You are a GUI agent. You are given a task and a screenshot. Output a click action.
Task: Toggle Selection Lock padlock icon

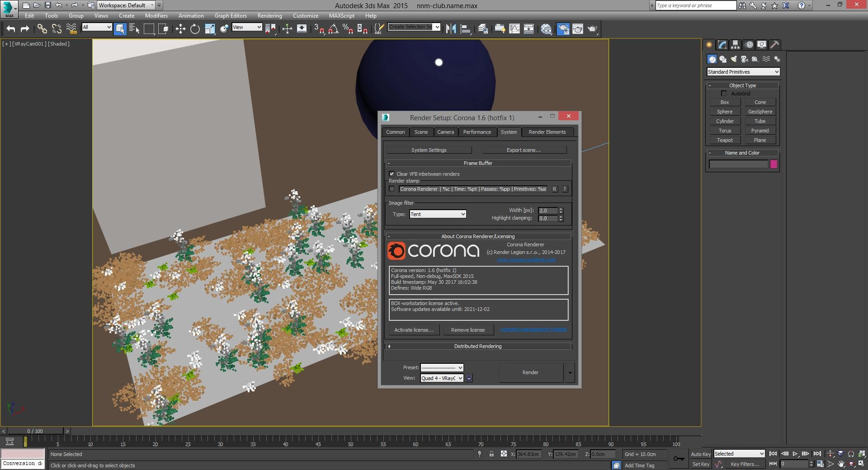point(491,454)
